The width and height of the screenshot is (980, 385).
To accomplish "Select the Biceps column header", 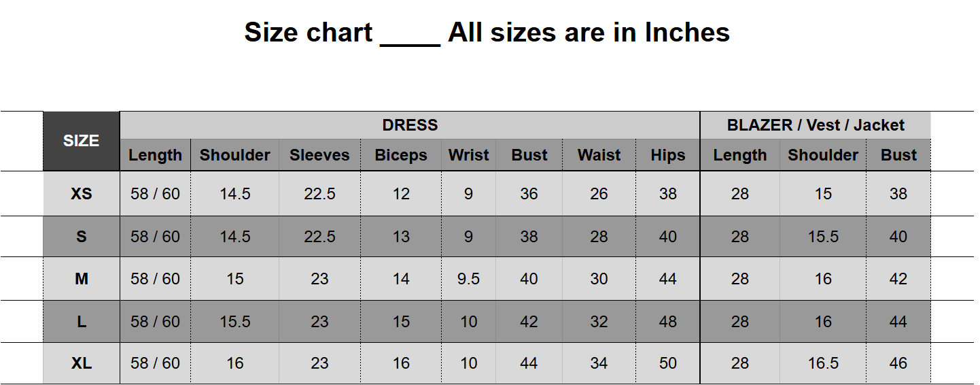I will tap(401, 155).
